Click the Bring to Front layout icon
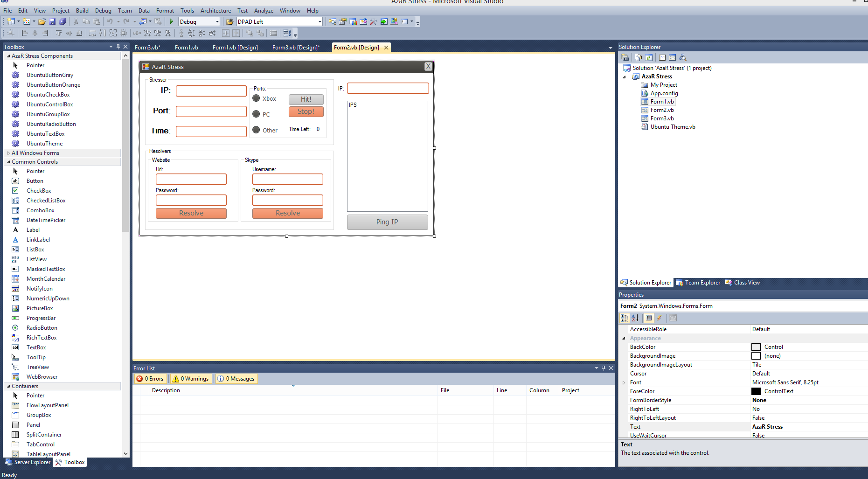The width and height of the screenshot is (868, 479). (250, 33)
